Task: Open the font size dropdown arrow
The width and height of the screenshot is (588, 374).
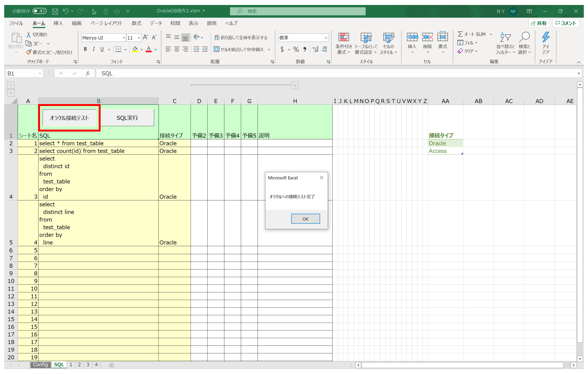Action: 139,38
